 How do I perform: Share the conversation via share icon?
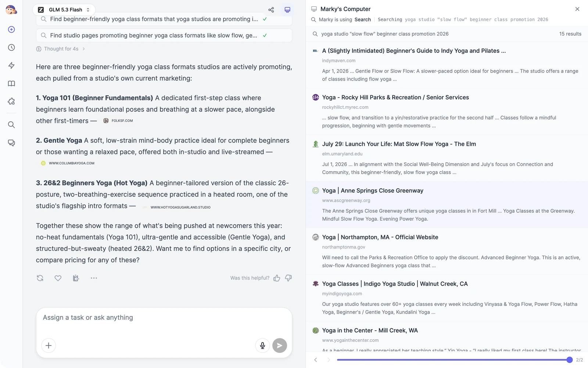click(271, 10)
